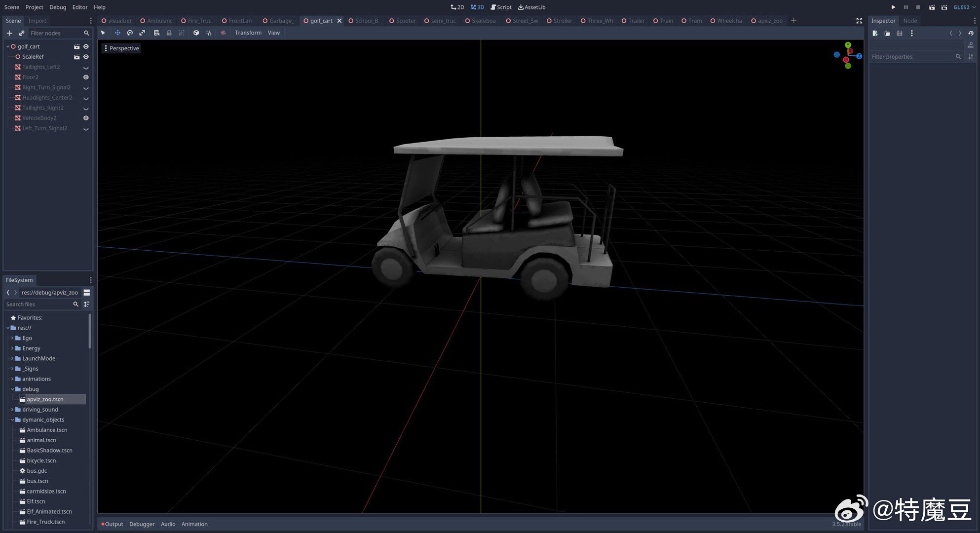Activate the Scale Mode tool
This screenshot has height=533, width=980.
coord(142,33)
